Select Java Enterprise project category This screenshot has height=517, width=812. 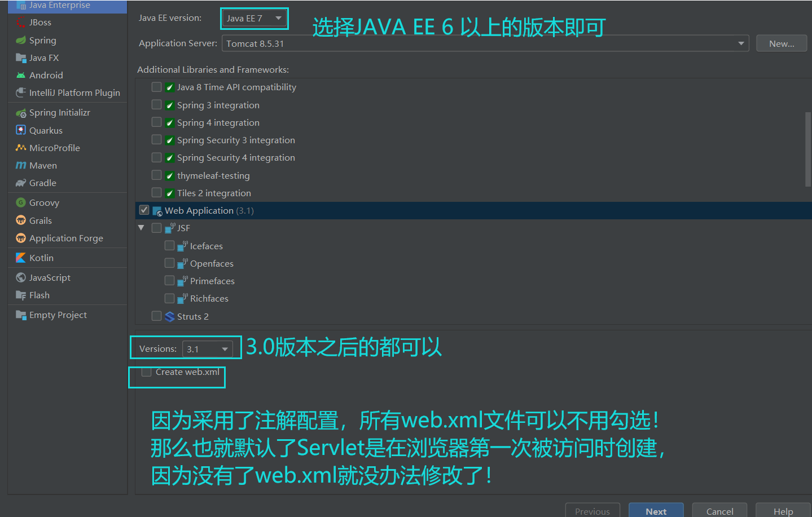(x=67, y=6)
